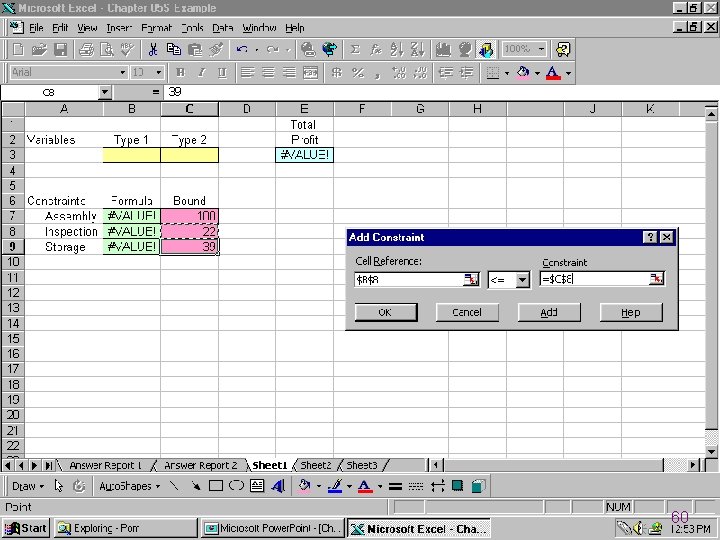Open the constraint operator dropdown

click(x=522, y=280)
